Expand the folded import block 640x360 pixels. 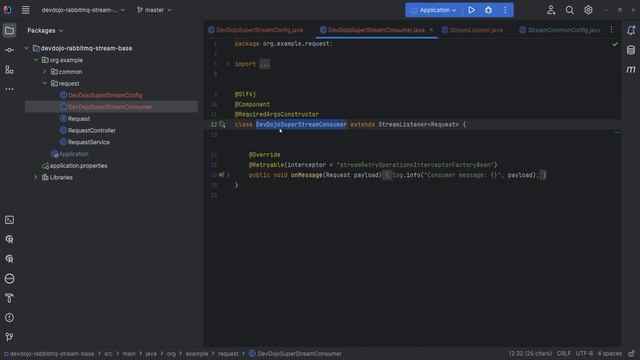pyautogui.click(x=228, y=64)
